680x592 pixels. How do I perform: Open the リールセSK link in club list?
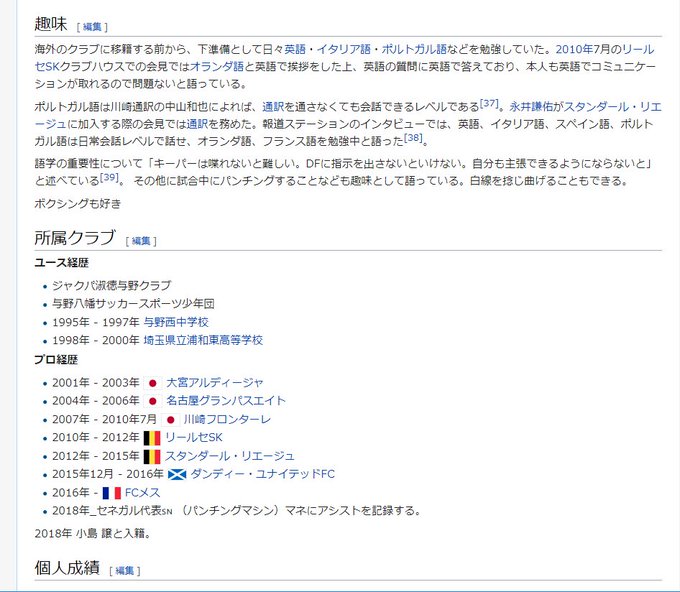(x=194, y=438)
